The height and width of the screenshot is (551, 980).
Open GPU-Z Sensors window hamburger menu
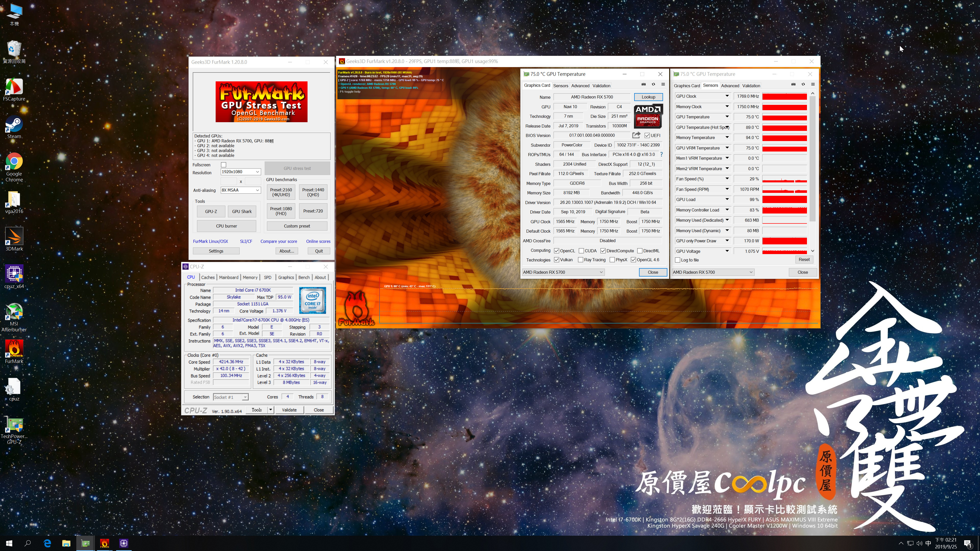click(813, 84)
